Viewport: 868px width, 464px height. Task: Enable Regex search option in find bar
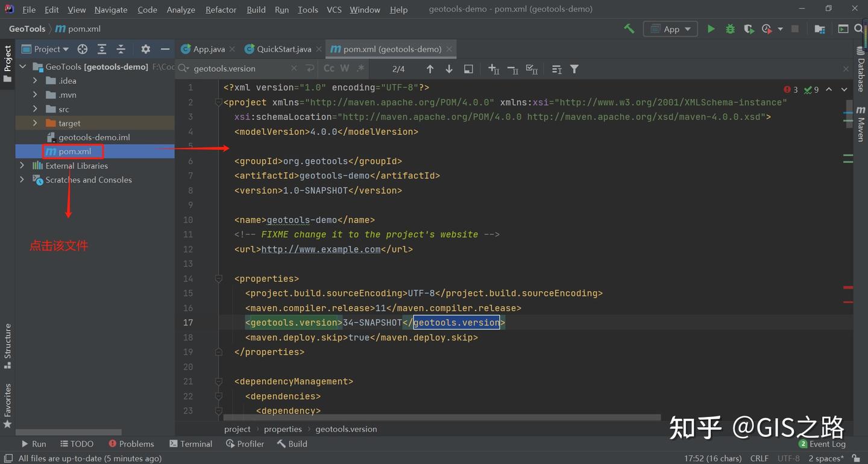coord(360,69)
